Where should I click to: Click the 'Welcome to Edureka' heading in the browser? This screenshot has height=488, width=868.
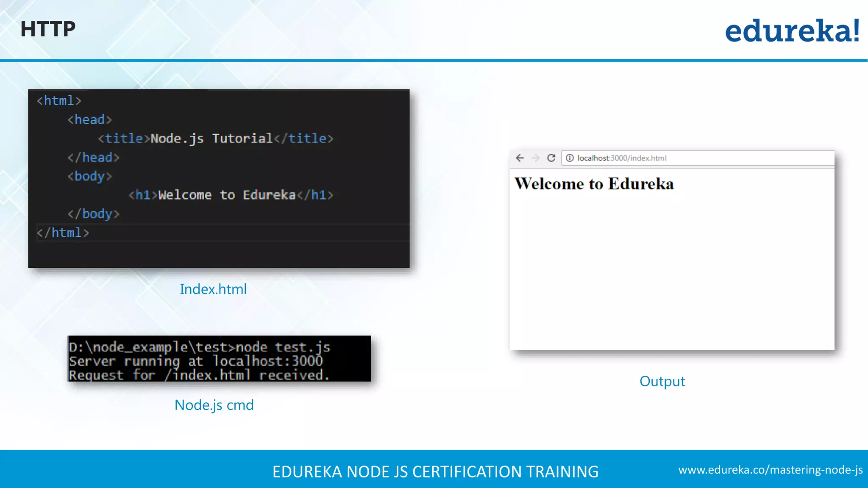(x=594, y=184)
